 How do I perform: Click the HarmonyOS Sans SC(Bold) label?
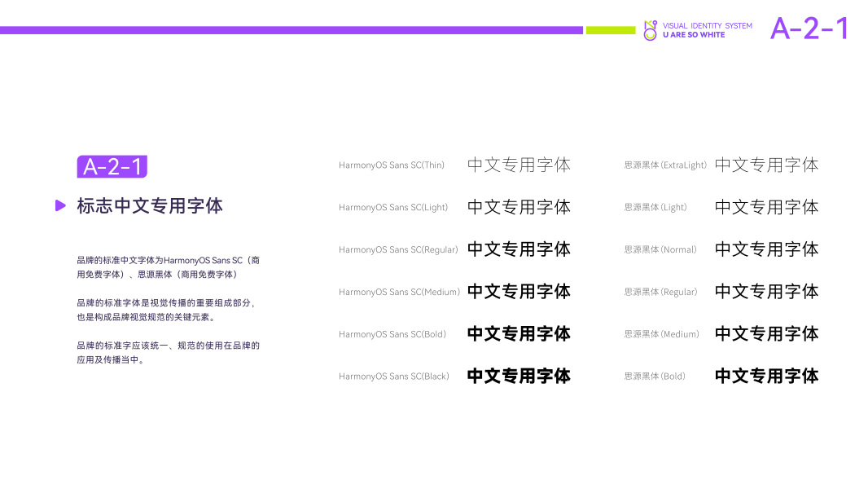click(392, 334)
